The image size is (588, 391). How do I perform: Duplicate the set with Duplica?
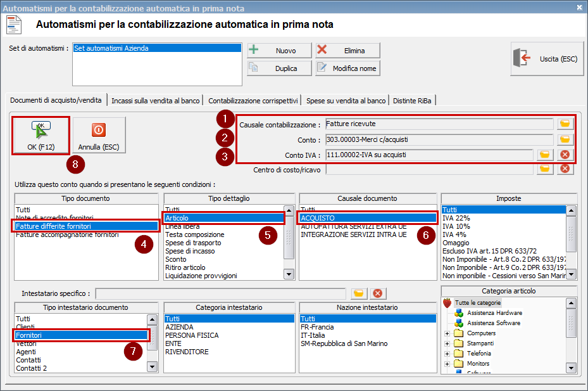tap(279, 68)
